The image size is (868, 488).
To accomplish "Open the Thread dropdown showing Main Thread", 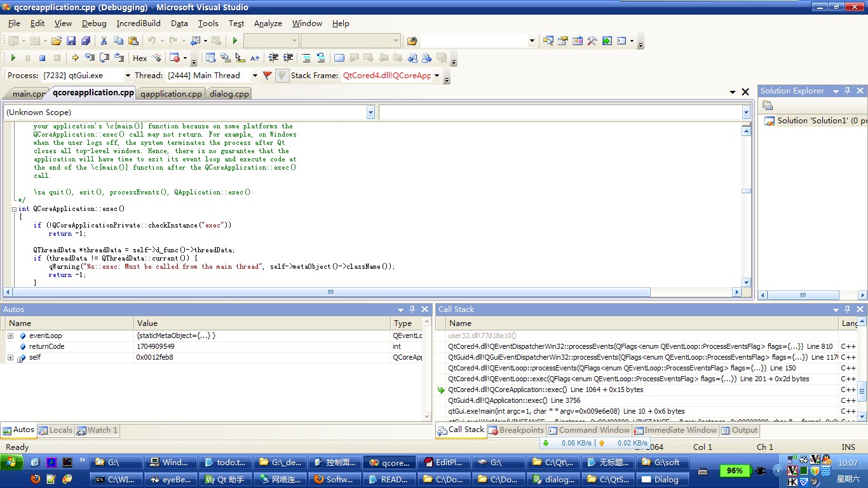I will 255,75.
